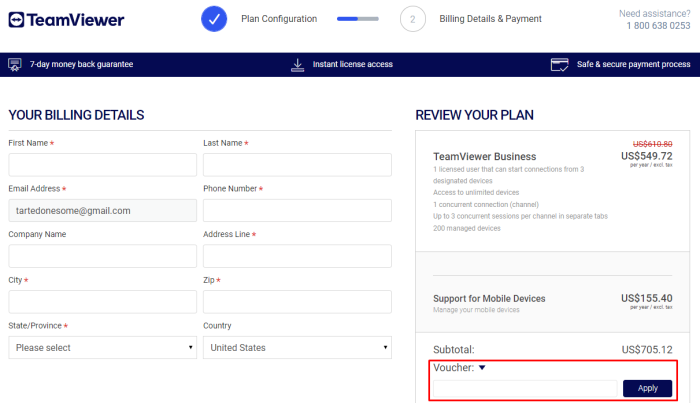700x403 pixels.
Task: Click the US$549.72 price
Action: (646, 156)
